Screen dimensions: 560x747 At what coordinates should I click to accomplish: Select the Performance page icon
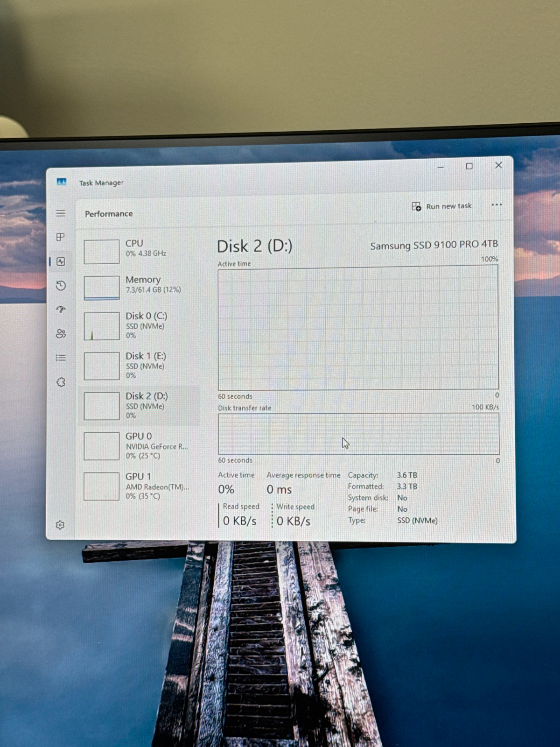coord(61,261)
